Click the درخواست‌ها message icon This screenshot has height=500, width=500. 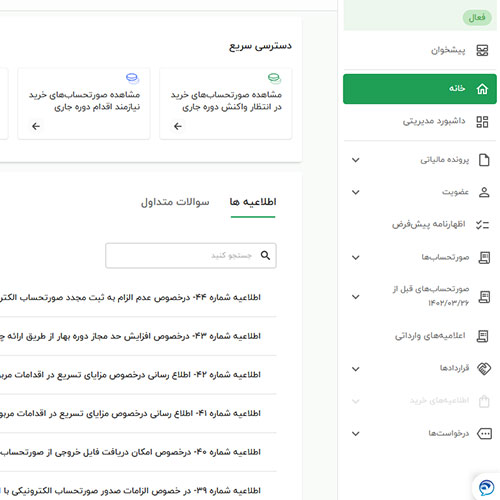(x=484, y=433)
